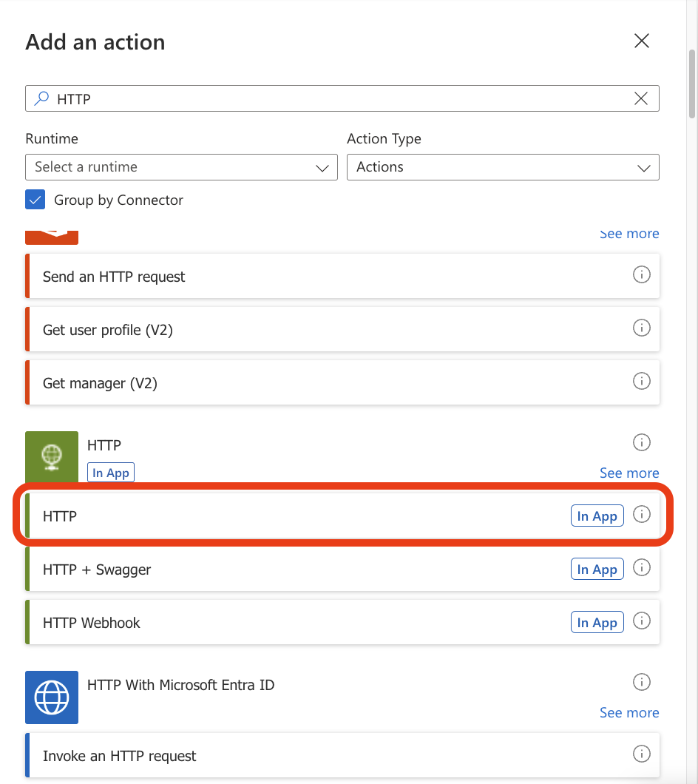This screenshot has height=784, width=698.
Task: Click See more under HTTP connector
Action: (628, 473)
